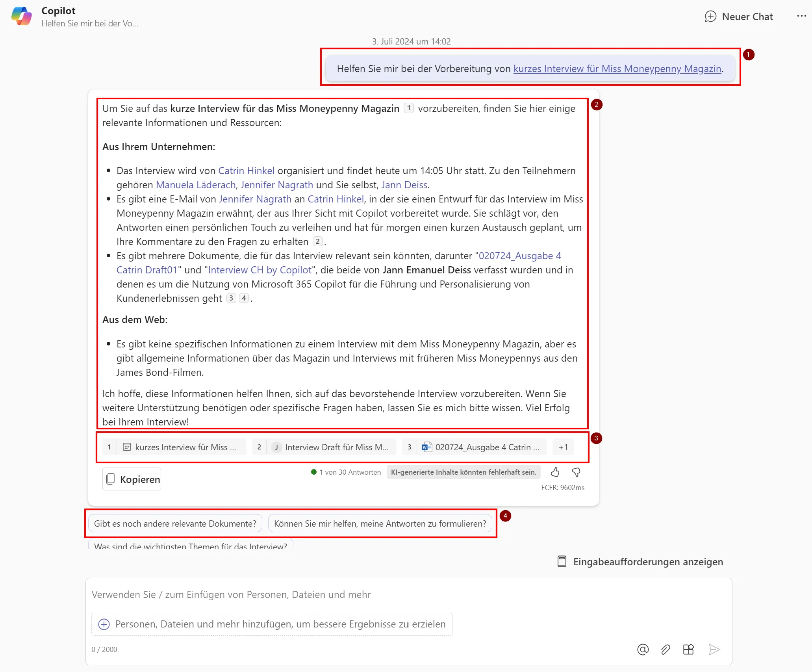Select suggestion about helping formulate Antworten
The width and height of the screenshot is (812, 672).
(380, 523)
